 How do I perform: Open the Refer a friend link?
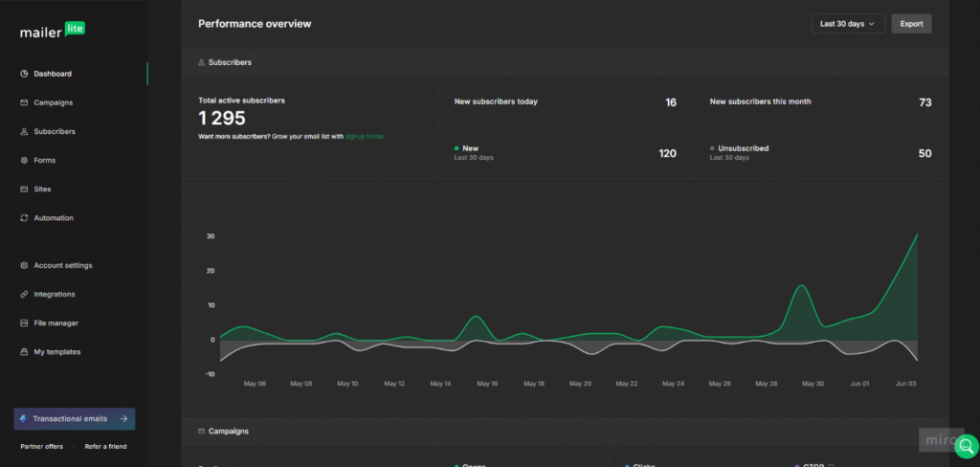tap(105, 447)
